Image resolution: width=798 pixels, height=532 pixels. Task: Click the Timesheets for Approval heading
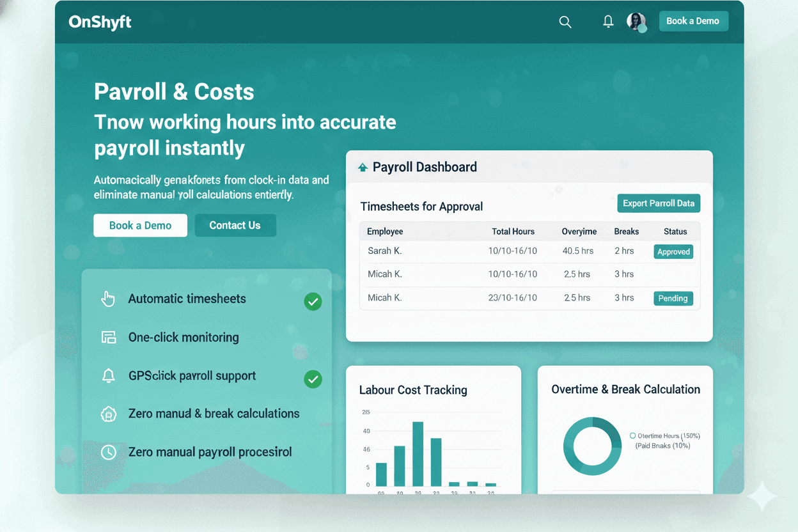pyautogui.click(x=421, y=207)
